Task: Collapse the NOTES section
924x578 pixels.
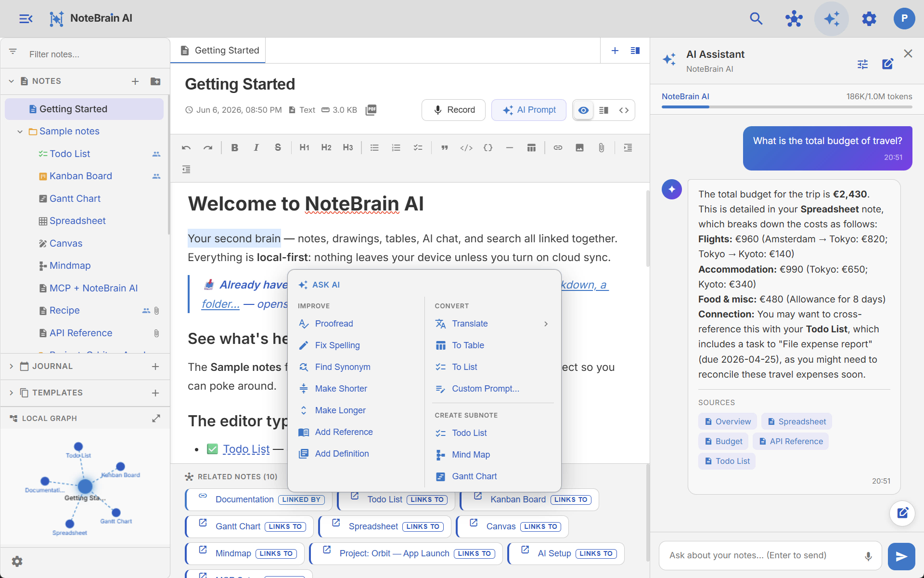Action: [x=12, y=81]
